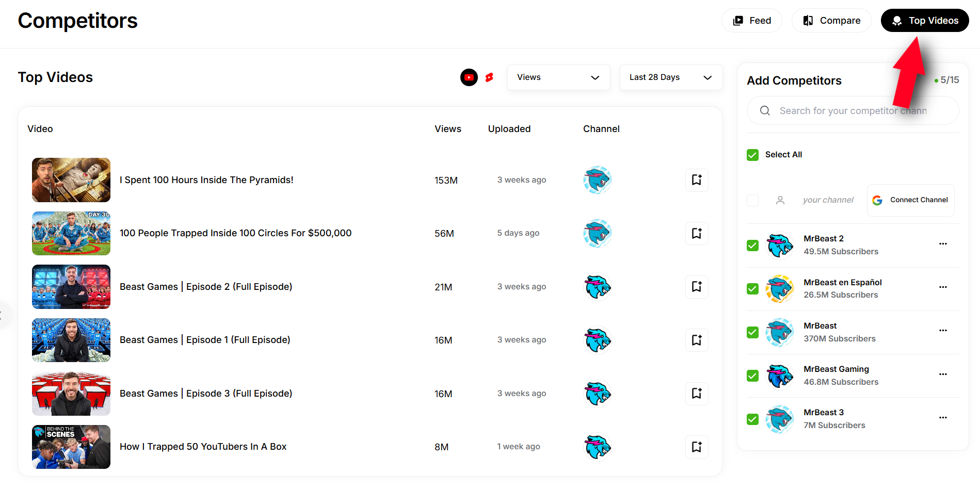Bookmark How I Trapped 50 YouTubers video

tap(696, 447)
